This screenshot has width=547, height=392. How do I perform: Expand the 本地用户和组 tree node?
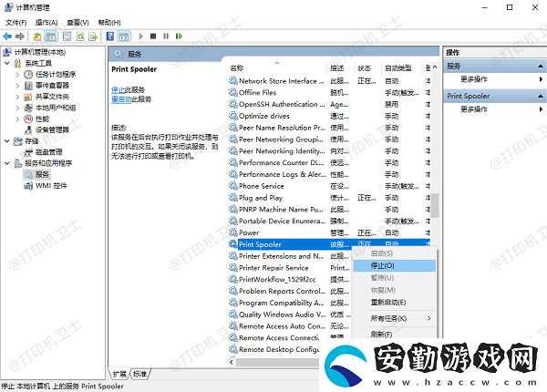(x=17, y=108)
